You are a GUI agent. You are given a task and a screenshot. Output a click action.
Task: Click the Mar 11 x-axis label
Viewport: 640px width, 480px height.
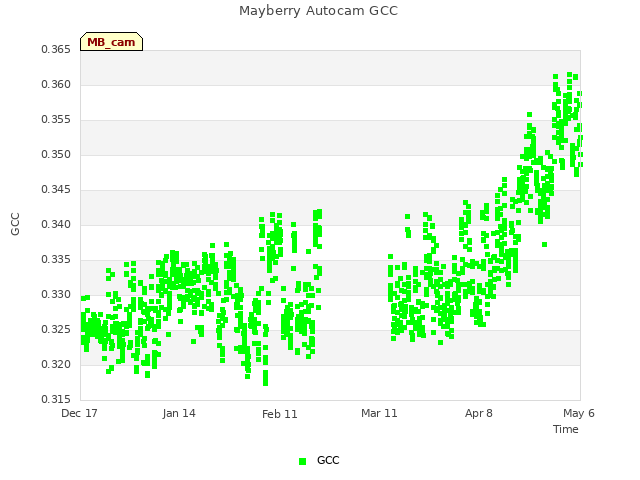[x=379, y=413]
